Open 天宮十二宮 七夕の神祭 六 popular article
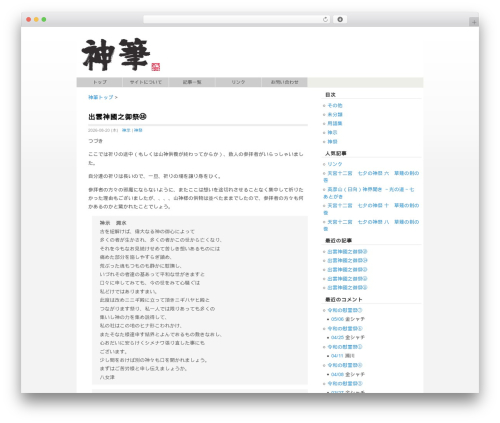Screen dimensions: 500x423 click(x=371, y=176)
